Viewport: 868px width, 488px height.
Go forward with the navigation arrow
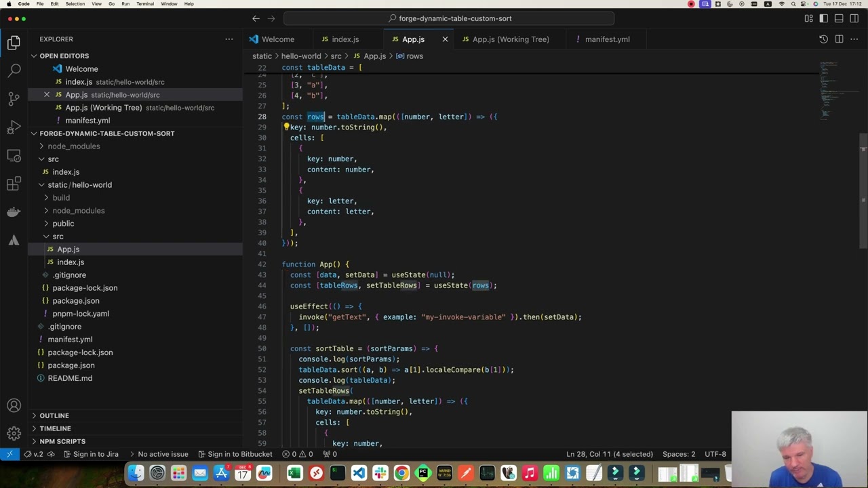[x=272, y=18]
